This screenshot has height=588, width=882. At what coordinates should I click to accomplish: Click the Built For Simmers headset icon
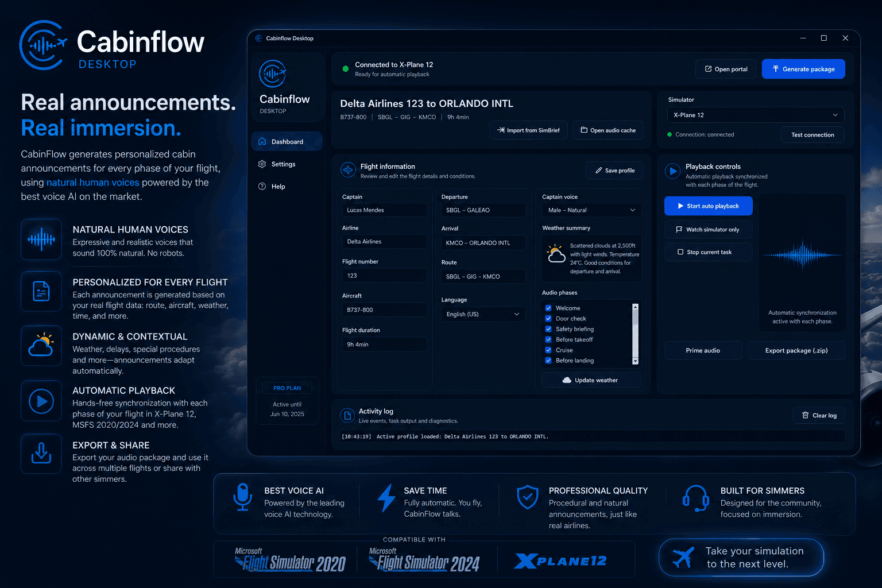[695, 498]
